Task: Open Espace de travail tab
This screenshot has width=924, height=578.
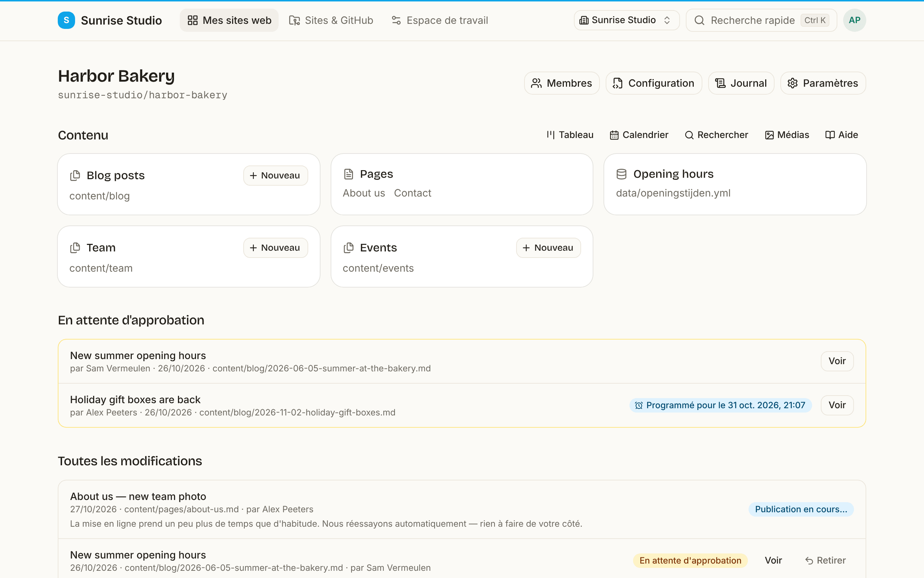Action: click(440, 20)
